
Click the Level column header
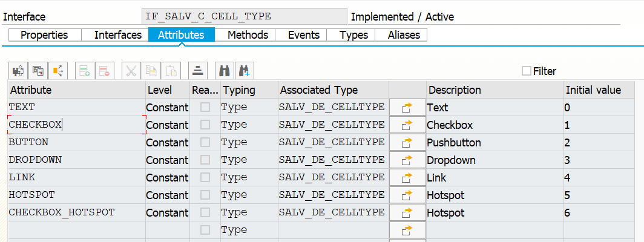pos(168,90)
